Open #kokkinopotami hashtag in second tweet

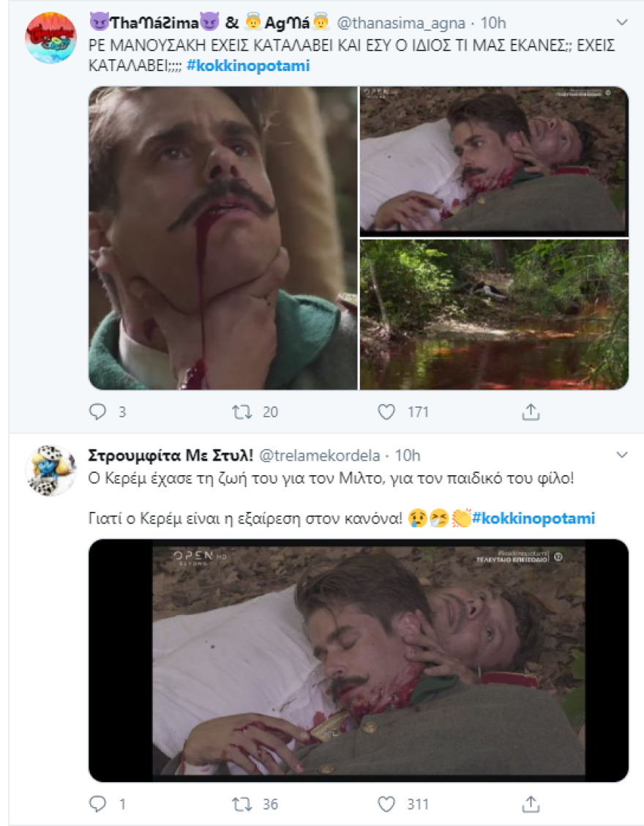coord(533,518)
